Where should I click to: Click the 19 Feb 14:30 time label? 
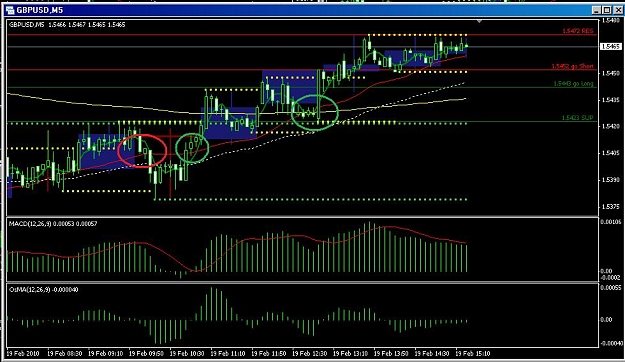432,353
